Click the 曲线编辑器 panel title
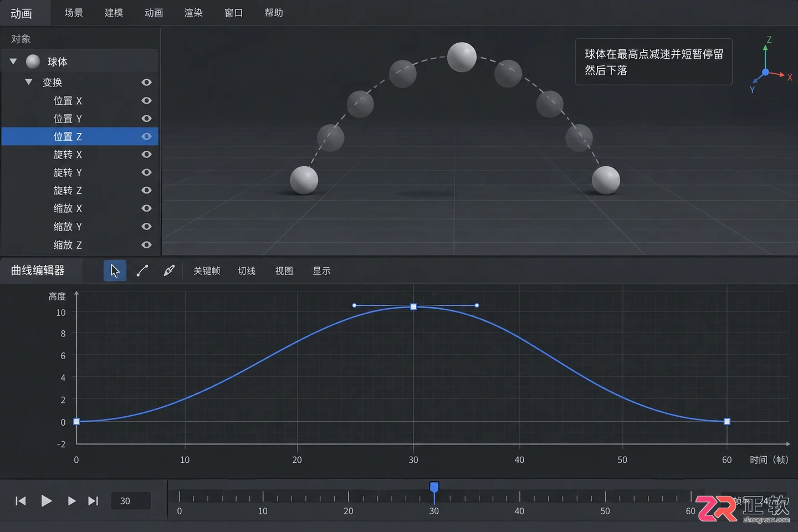 [38, 270]
